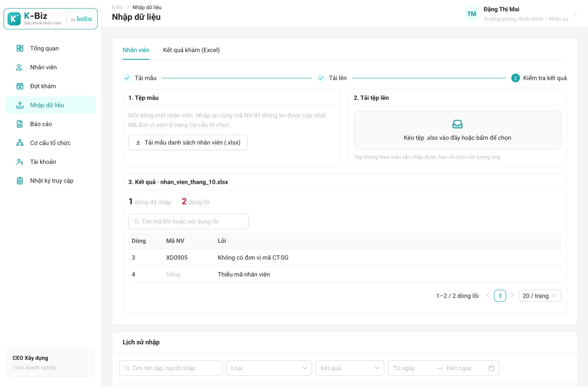Select the Nhập dữ liệu upload icon
Viewport: 588px width, 387px height.
click(20, 105)
